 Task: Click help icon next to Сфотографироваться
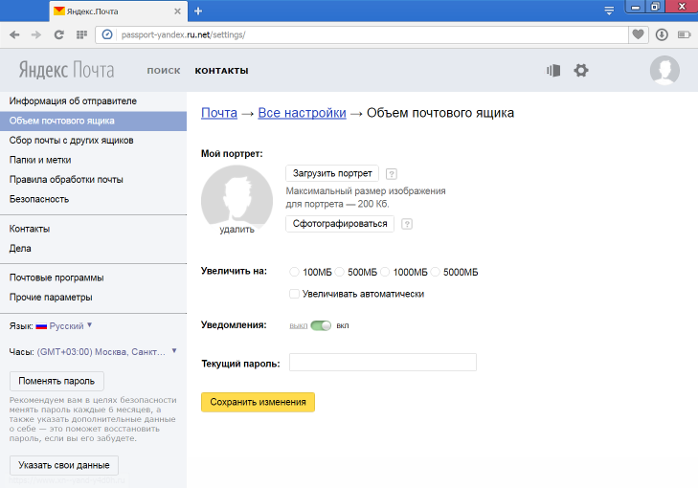point(407,224)
